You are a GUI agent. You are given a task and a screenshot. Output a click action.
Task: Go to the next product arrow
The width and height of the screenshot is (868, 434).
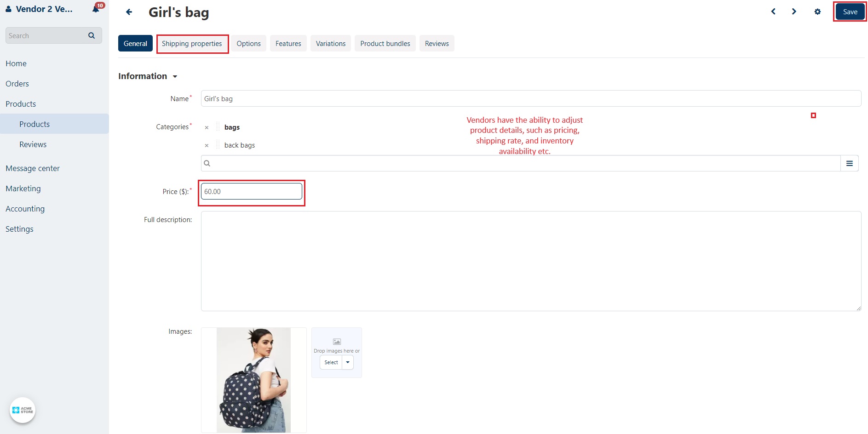794,11
